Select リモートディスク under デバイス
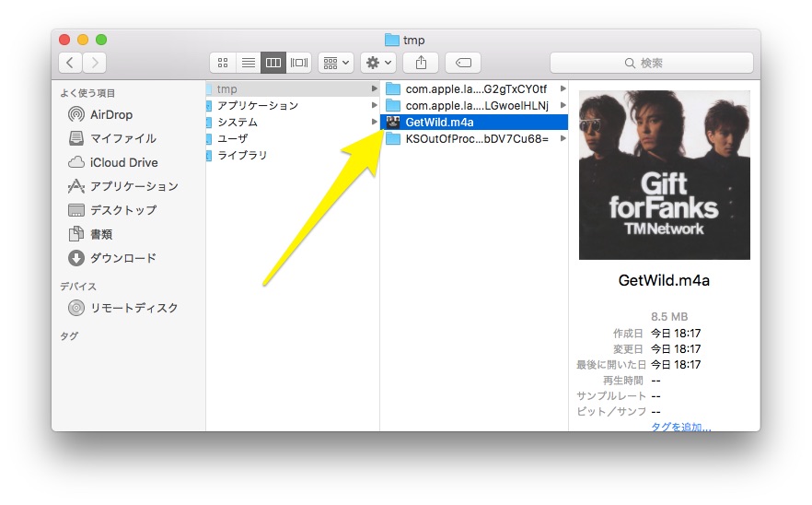Image resolution: width=812 pixels, height=505 pixels. (x=123, y=308)
